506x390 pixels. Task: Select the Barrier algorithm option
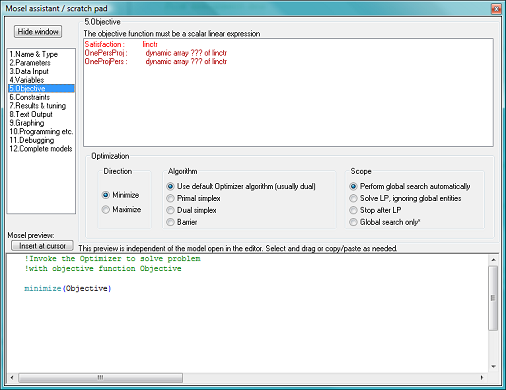coord(170,222)
